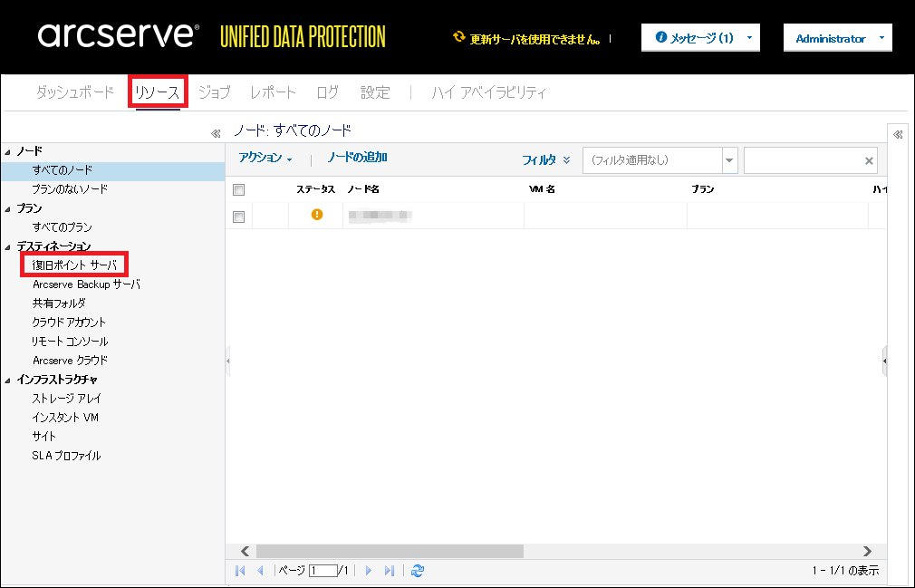Viewport: 915px width, 588px height.
Task: Open the ハイ アベイラビリティ tab
Action: click(489, 92)
